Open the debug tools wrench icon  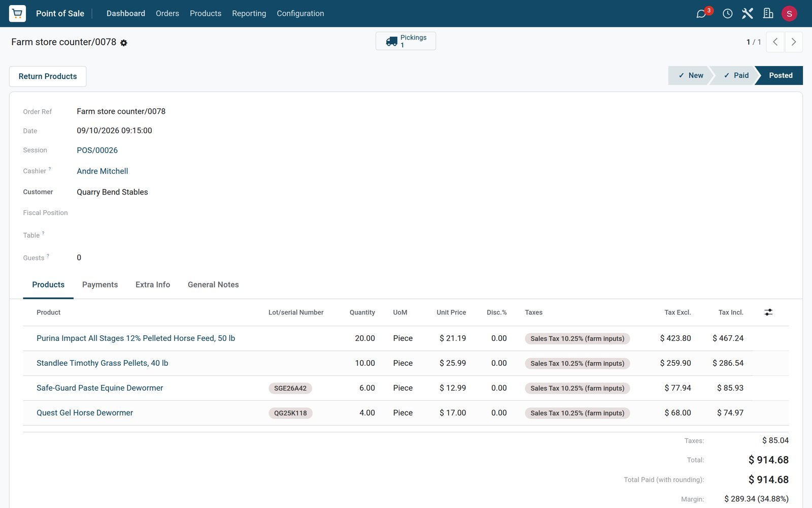pos(747,14)
